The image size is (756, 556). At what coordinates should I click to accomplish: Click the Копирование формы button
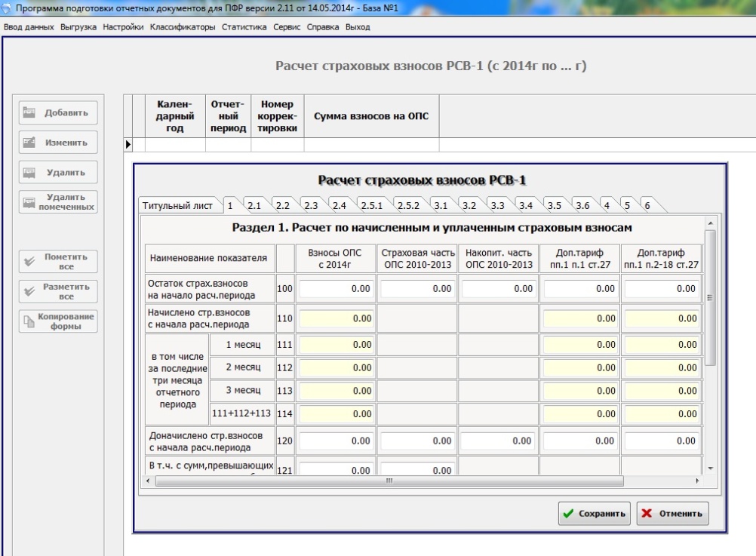58,321
